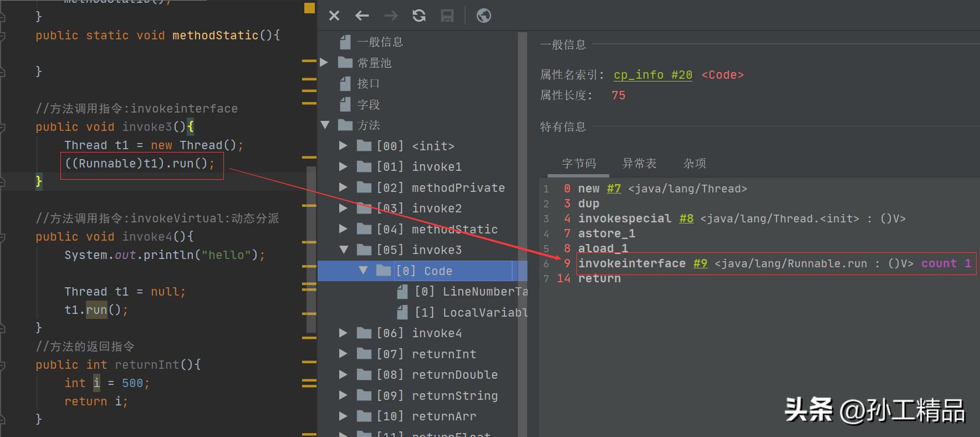Viewport: 980px width, 437px height.
Task: Expand the [08] returnDouble method
Action: [x=343, y=375]
